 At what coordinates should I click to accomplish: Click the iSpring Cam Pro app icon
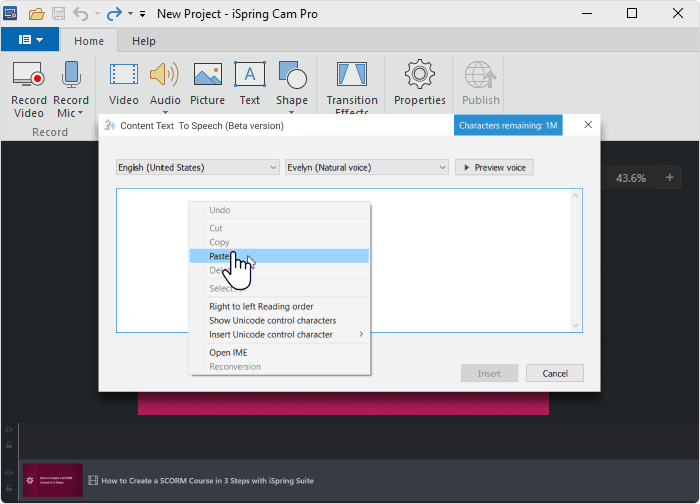pyautogui.click(x=10, y=13)
